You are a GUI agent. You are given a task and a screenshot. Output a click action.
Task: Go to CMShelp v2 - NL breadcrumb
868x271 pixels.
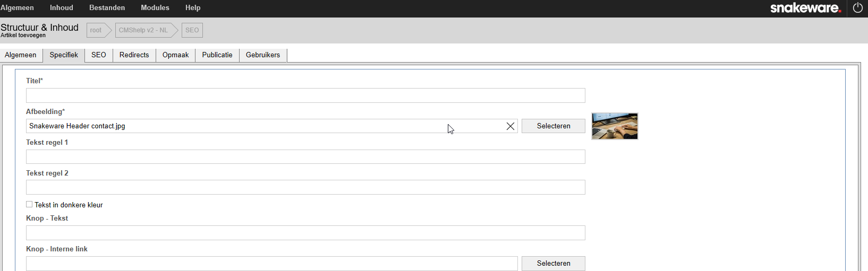143,30
